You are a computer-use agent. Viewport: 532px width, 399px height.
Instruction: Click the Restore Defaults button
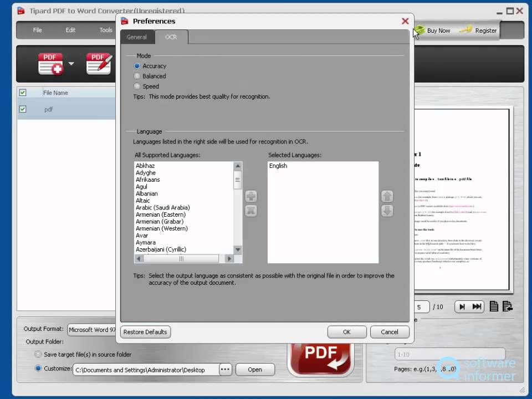point(145,332)
